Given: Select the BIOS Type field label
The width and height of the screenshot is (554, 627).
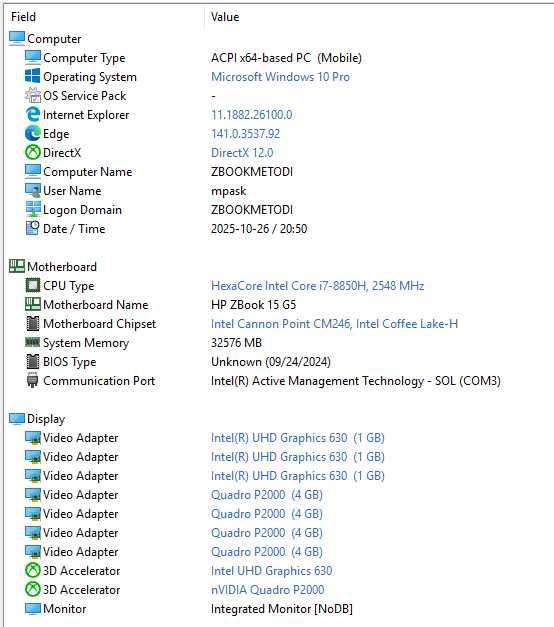Looking at the screenshot, I should (70, 362).
